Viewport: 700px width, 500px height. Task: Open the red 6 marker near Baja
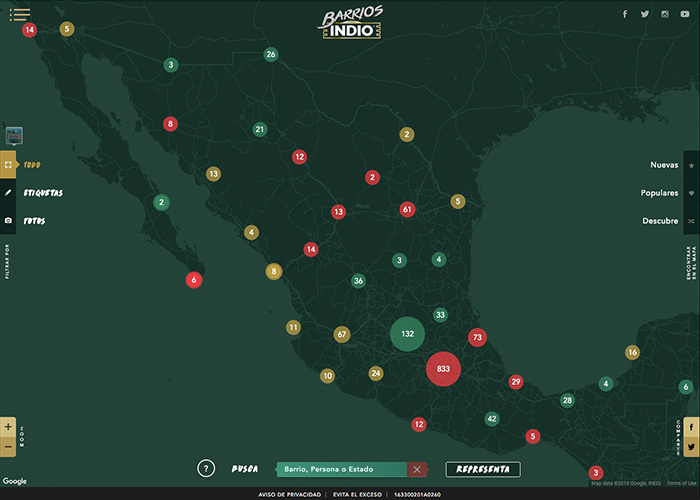tap(194, 280)
